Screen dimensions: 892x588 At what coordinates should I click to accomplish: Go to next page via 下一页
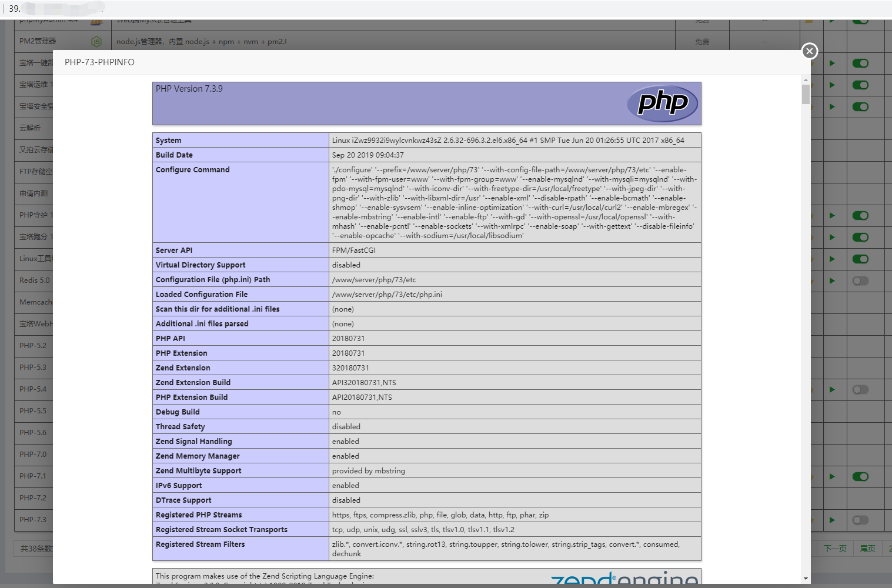click(835, 549)
